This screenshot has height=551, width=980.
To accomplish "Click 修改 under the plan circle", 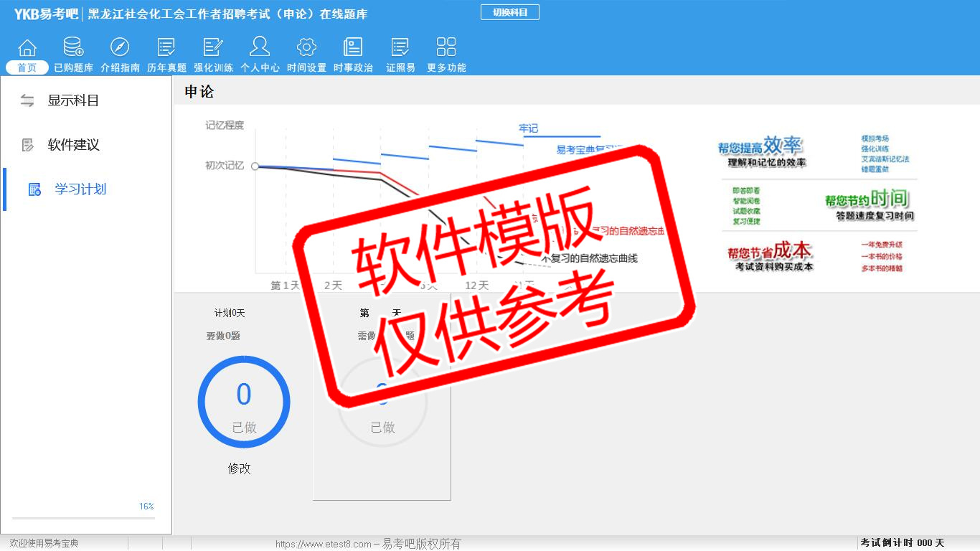I will 240,468.
